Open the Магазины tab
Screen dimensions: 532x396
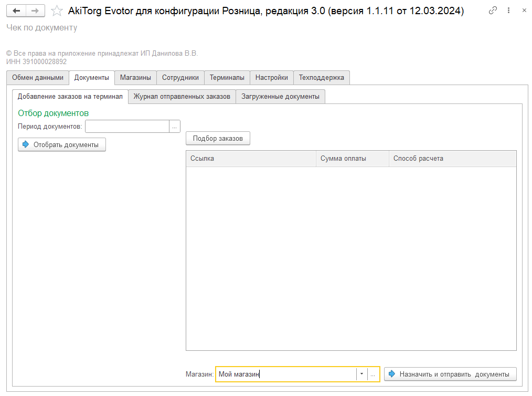tap(135, 77)
